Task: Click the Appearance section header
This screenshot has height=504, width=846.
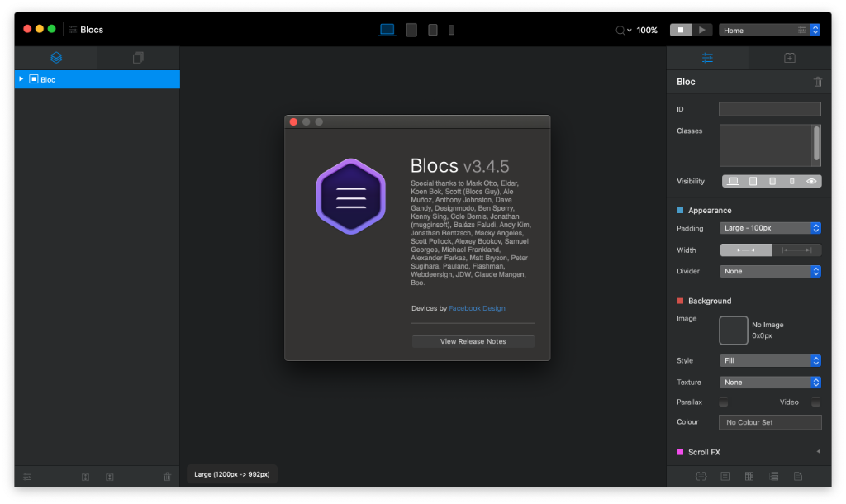Action: [710, 211]
